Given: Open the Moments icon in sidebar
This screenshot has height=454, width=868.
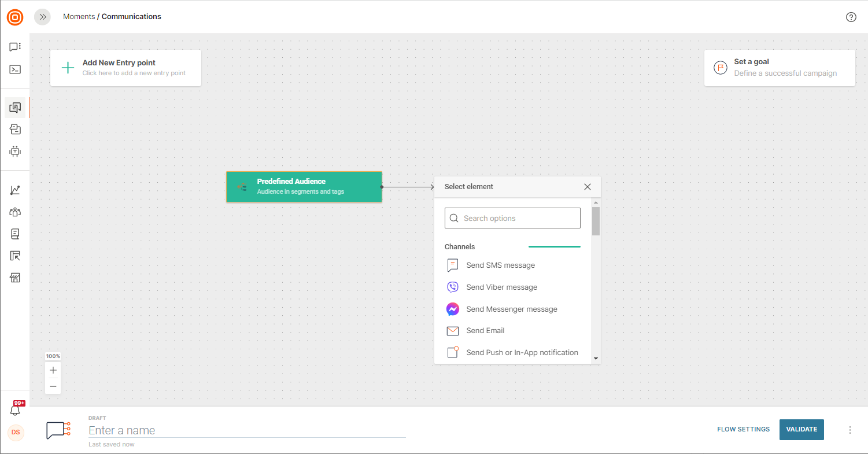Looking at the screenshot, I should pos(15,108).
